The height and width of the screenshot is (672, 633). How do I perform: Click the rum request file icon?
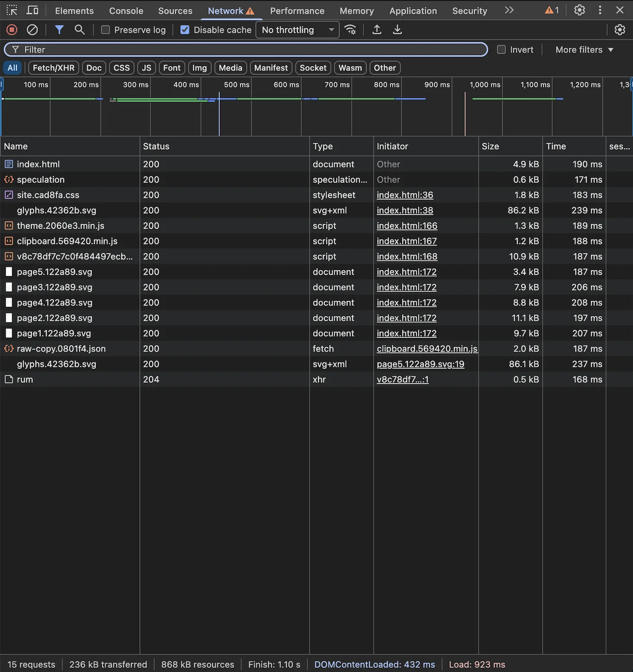click(x=9, y=379)
